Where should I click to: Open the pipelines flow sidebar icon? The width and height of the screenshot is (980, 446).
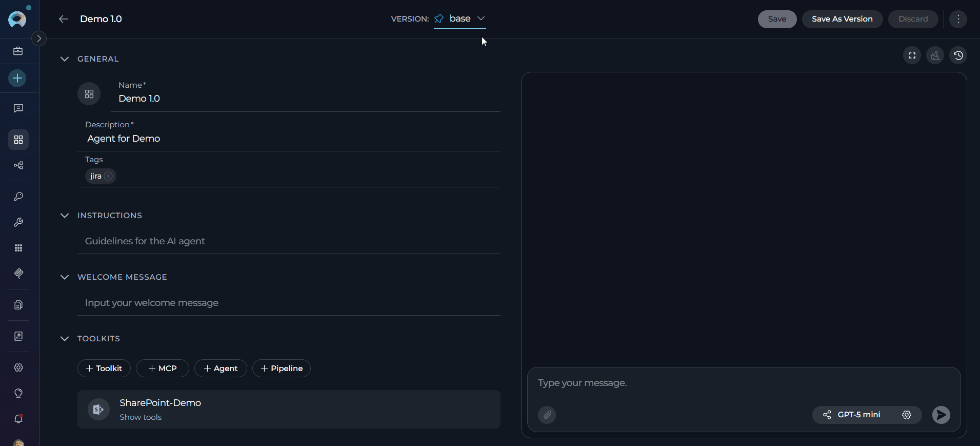[18, 165]
